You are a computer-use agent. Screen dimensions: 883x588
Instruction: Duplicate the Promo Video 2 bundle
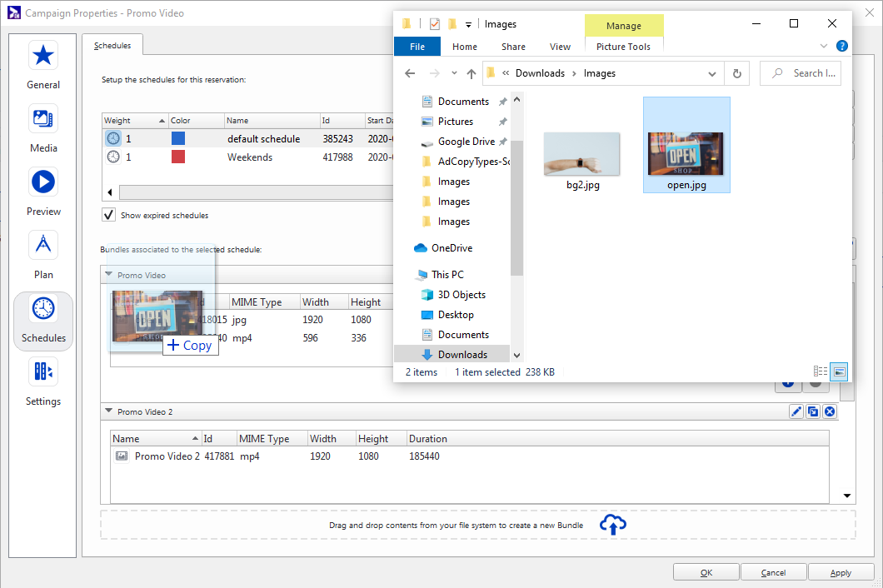pos(812,411)
